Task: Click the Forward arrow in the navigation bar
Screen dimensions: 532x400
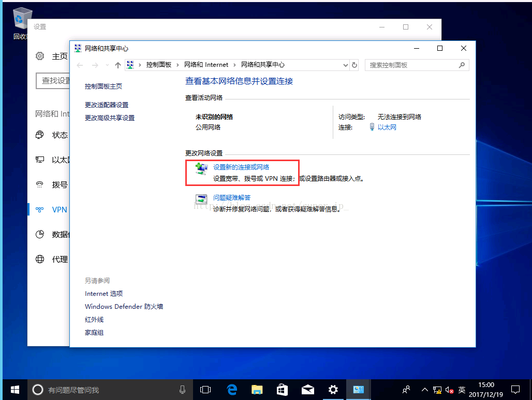Action: (95, 65)
